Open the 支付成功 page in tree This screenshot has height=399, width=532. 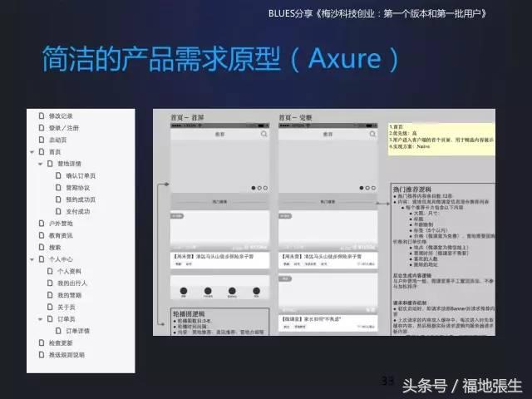tap(78, 212)
